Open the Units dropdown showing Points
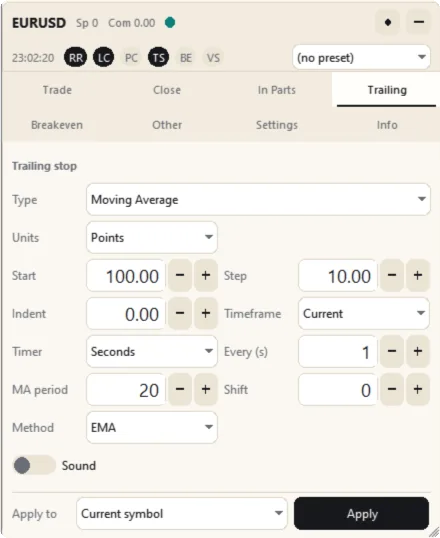The image size is (440, 538). (152, 237)
